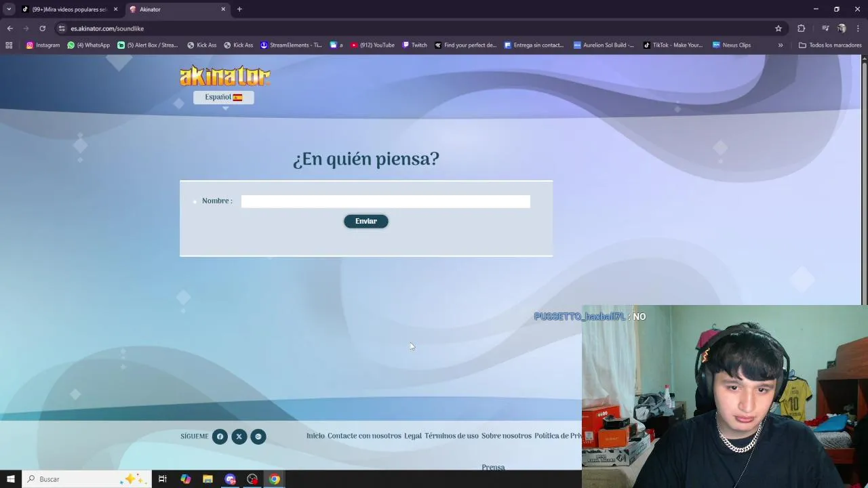Click the Enviar button

[366, 221]
